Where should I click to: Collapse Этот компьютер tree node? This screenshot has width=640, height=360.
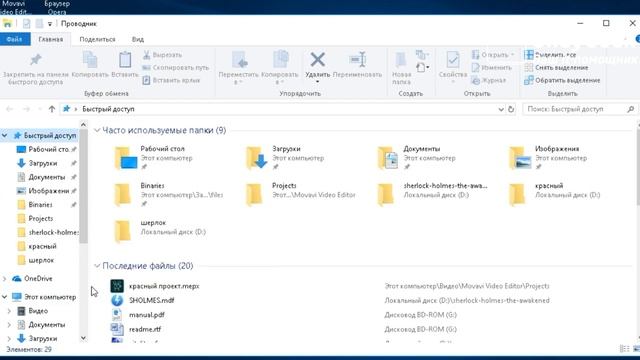coord(4,297)
